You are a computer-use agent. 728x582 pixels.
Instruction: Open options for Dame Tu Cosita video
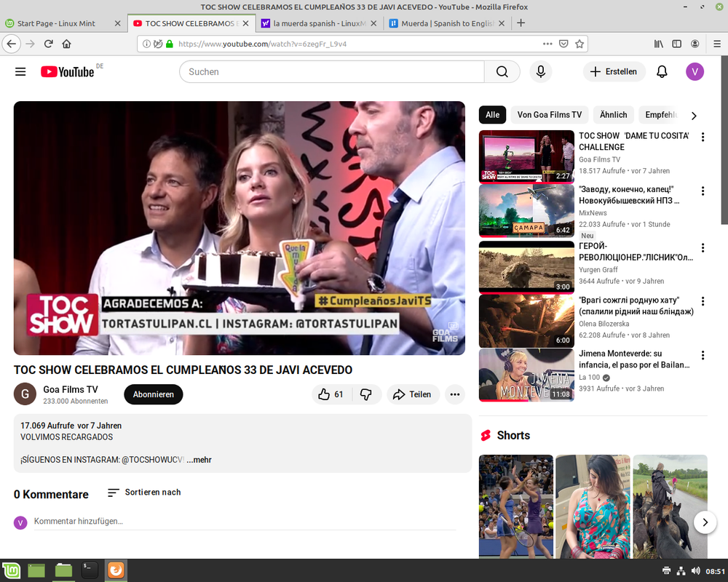click(703, 137)
